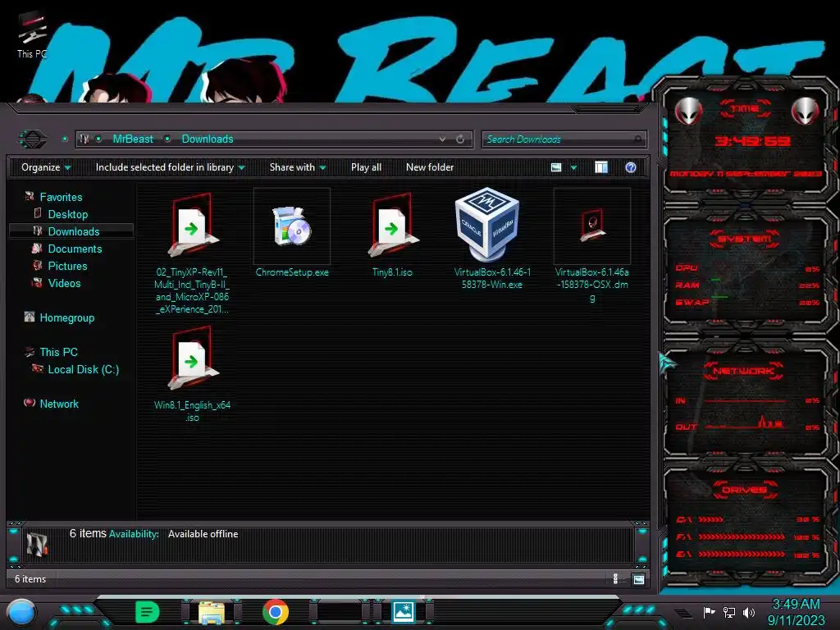The height and width of the screenshot is (630, 840).
Task: Refresh the Downloads folder view
Action: [x=460, y=139]
